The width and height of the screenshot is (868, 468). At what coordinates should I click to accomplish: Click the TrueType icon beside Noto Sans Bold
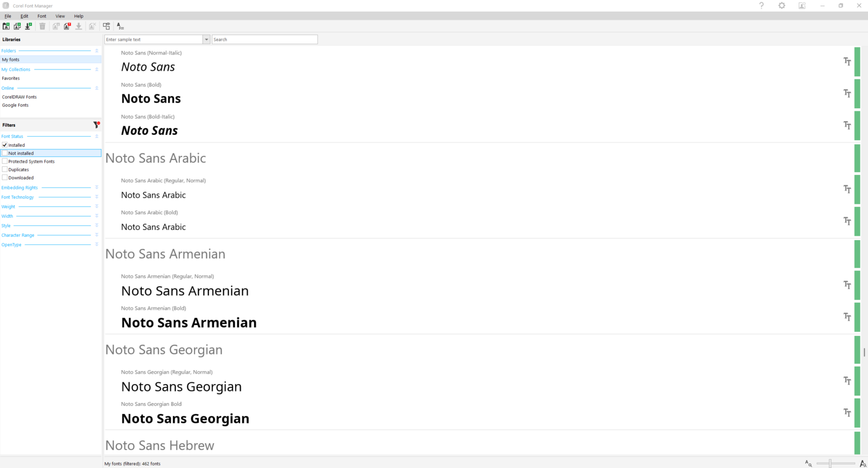click(x=847, y=93)
